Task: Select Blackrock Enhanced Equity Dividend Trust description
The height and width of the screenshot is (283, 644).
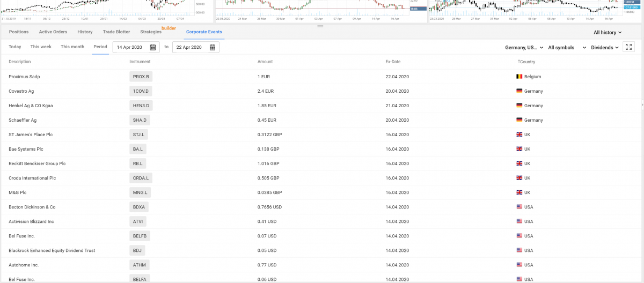Action: pos(52,250)
